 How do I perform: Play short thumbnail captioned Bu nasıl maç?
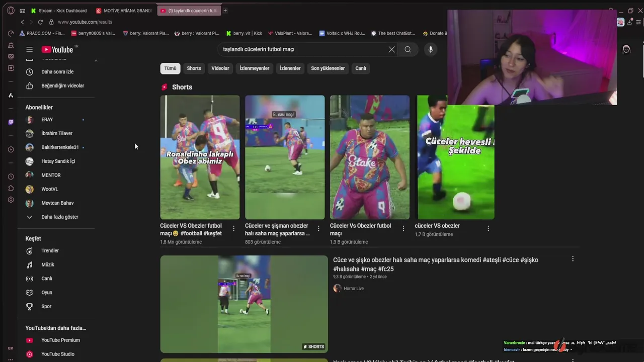[x=285, y=157]
